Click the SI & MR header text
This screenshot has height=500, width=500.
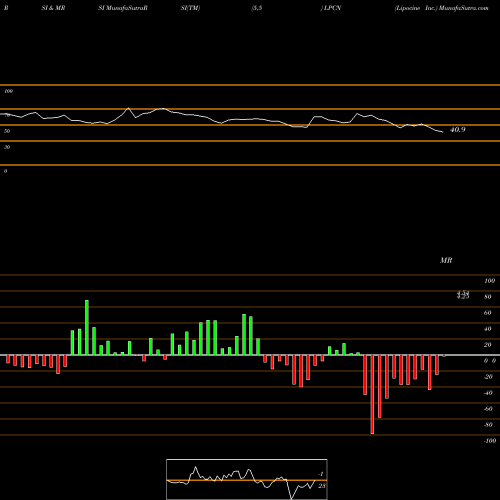point(53,8)
